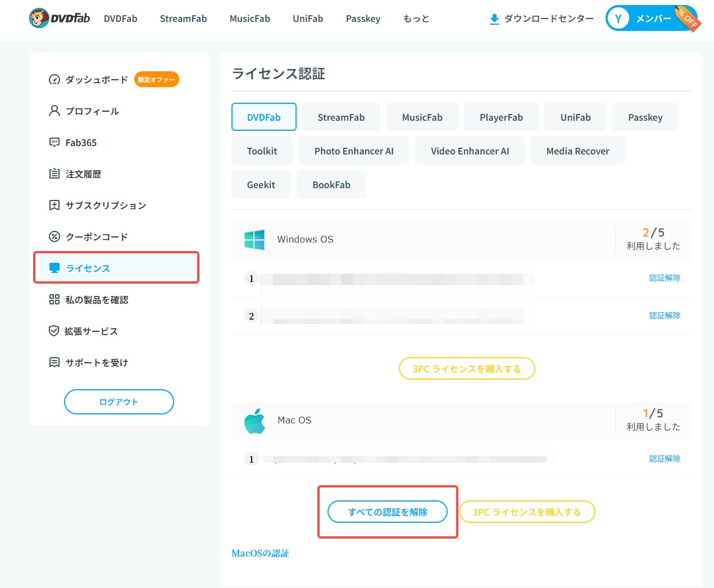
Task: Deauthorize Mac device 1 via 認証解除
Action: click(665, 459)
